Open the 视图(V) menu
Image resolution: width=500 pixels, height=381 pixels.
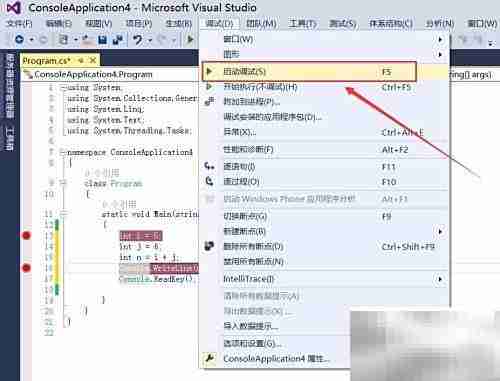coord(99,24)
